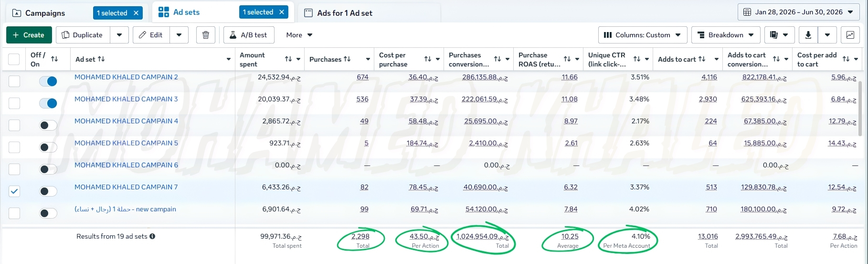Select checkbox for CAMPAIN 5 row
This screenshot has width=868, height=264.
coord(14,147)
